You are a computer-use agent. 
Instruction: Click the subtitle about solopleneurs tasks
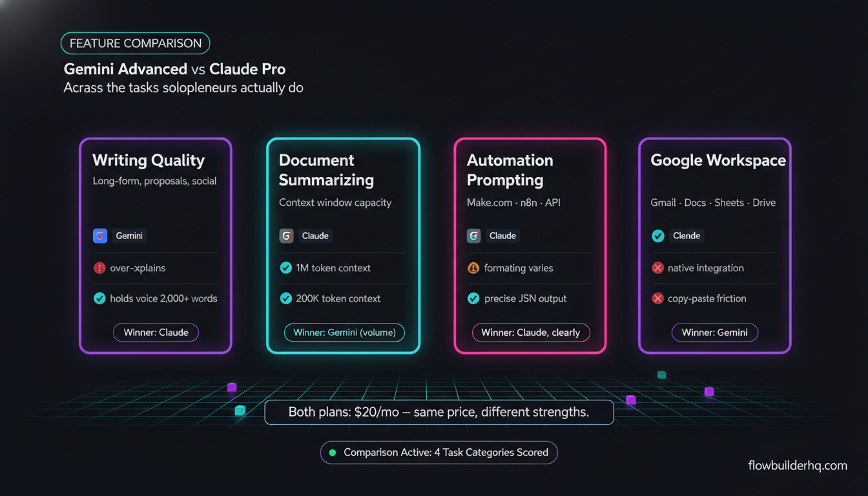[x=183, y=88]
